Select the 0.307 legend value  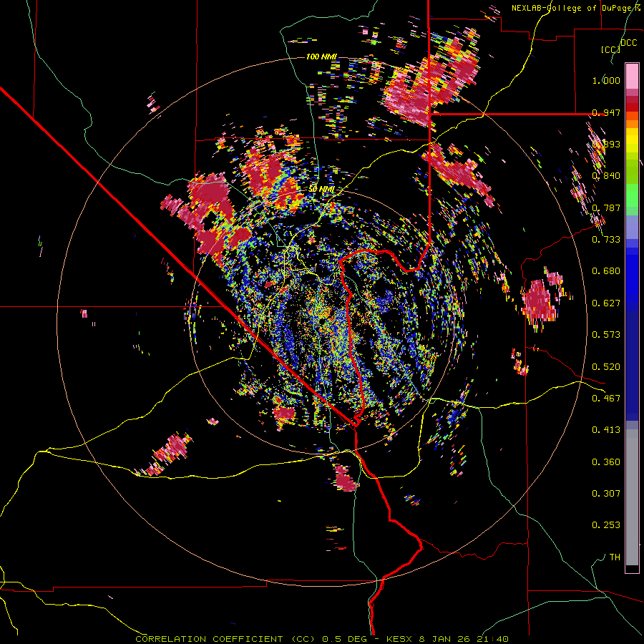pyautogui.click(x=606, y=494)
